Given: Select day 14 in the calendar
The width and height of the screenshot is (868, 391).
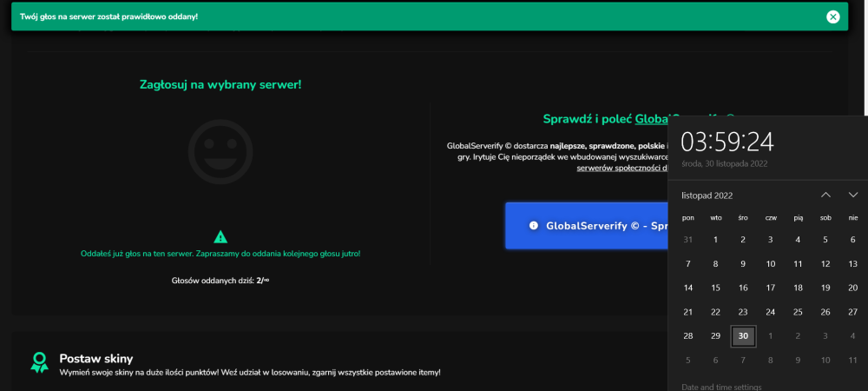Looking at the screenshot, I should (x=688, y=288).
